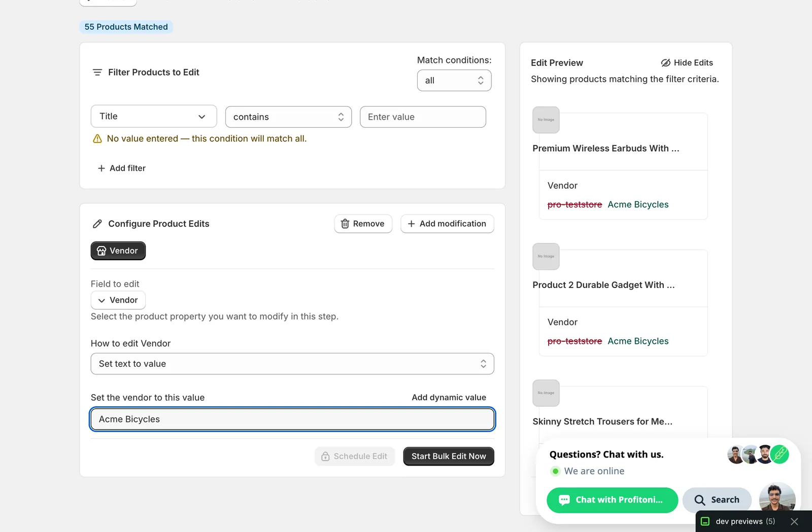Click 'dev previews (5)' label
This screenshot has width=812, height=532.
click(x=746, y=521)
